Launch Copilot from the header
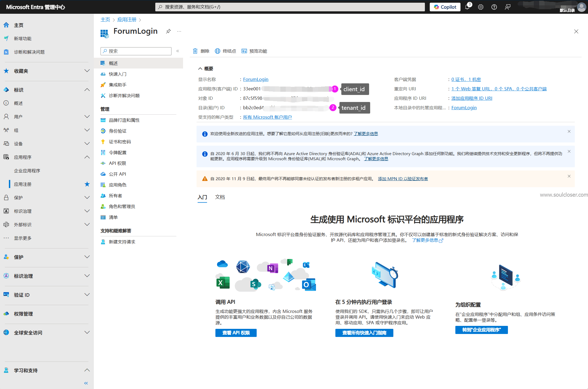Image resolution: width=588 pixels, height=389 pixels. (445, 7)
